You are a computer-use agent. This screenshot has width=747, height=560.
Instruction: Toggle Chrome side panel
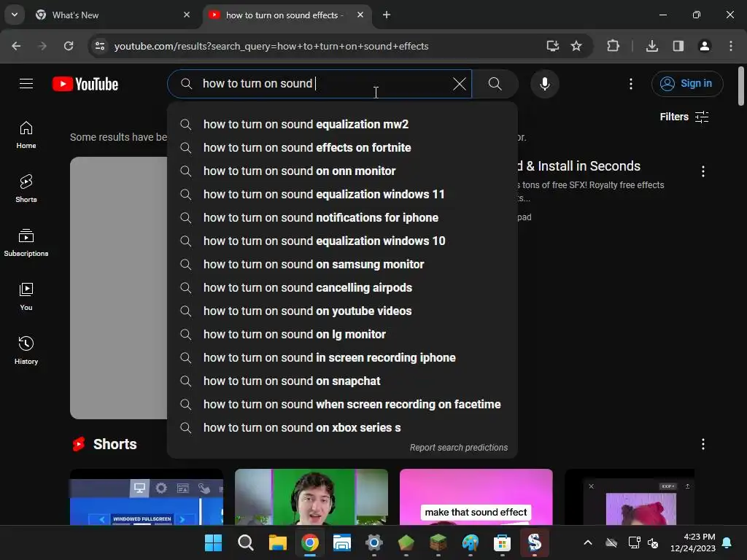(678, 46)
